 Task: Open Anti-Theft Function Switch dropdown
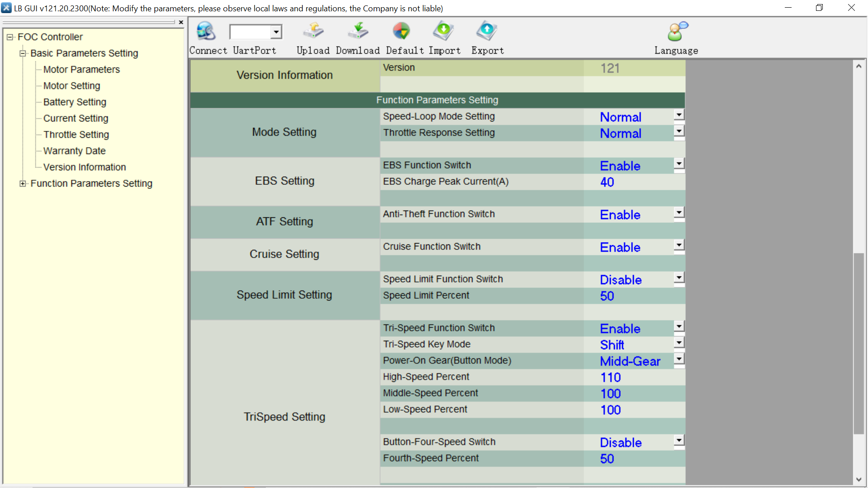point(679,213)
